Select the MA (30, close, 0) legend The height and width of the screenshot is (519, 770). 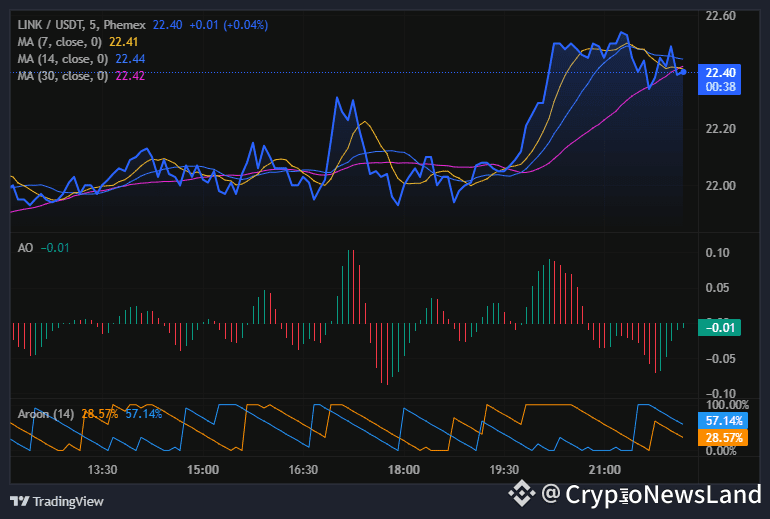pyautogui.click(x=63, y=76)
